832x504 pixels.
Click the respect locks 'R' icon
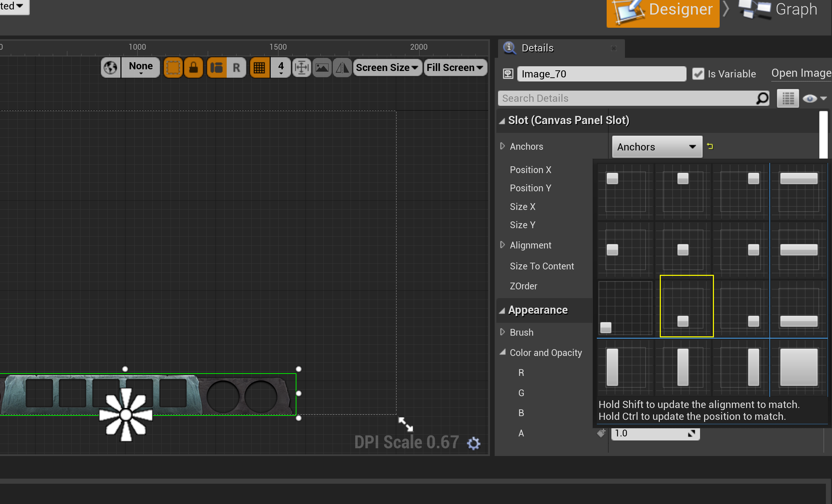click(237, 68)
